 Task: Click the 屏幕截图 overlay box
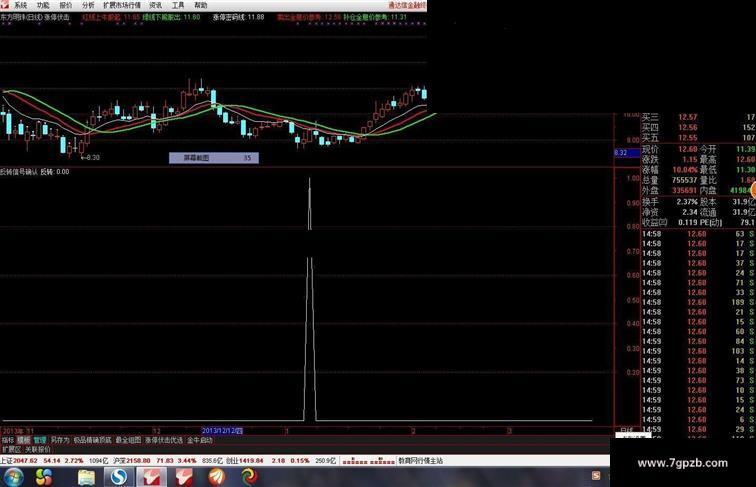coord(214,158)
